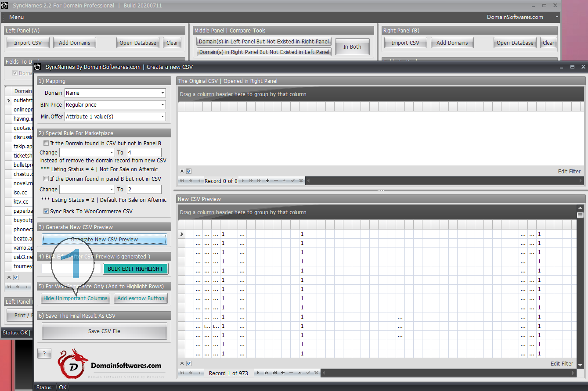Uncheck Sync Back To WooCommerce CSV
588x391 pixels.
point(46,212)
